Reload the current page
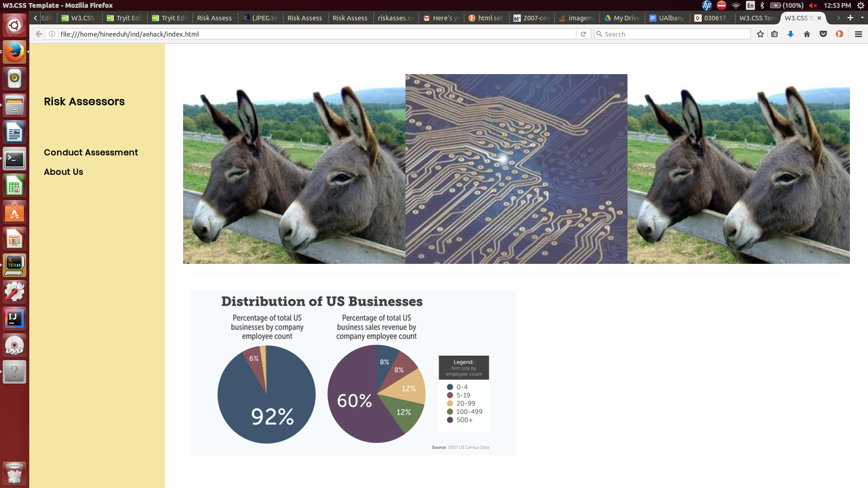Viewport: 868px width, 488px height. (583, 34)
